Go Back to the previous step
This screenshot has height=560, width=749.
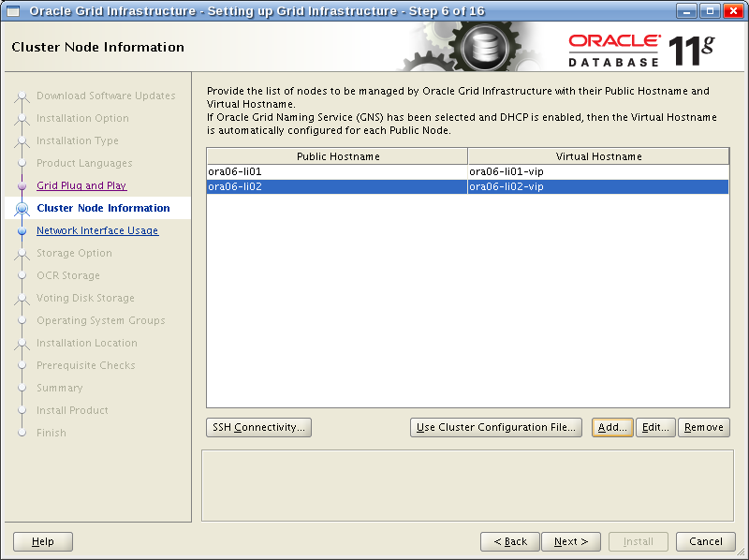tap(509, 541)
